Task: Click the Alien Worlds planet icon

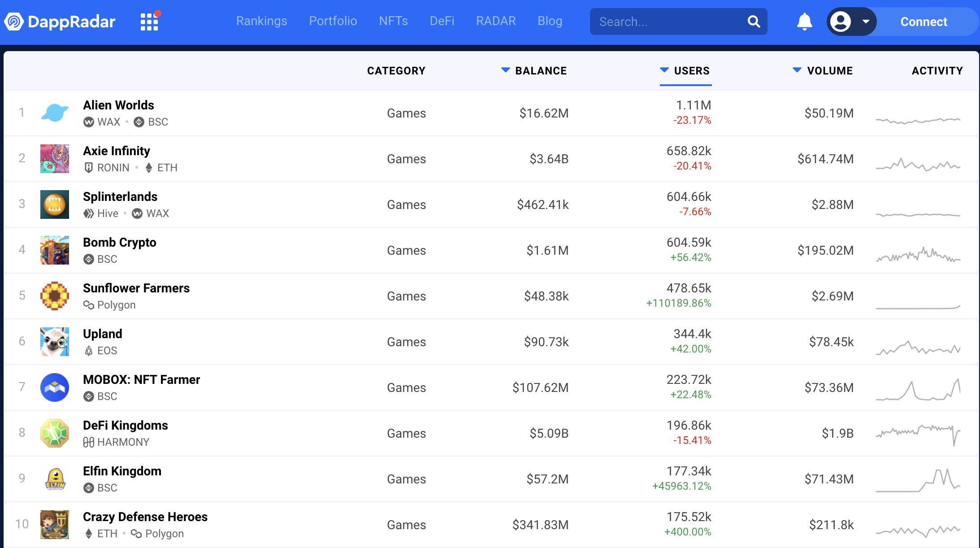Action: pyautogui.click(x=55, y=113)
